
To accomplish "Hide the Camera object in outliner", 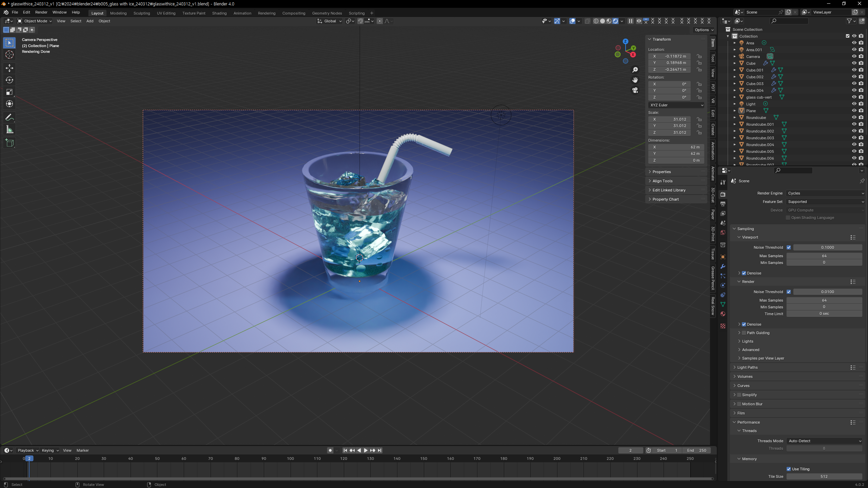I will [854, 57].
